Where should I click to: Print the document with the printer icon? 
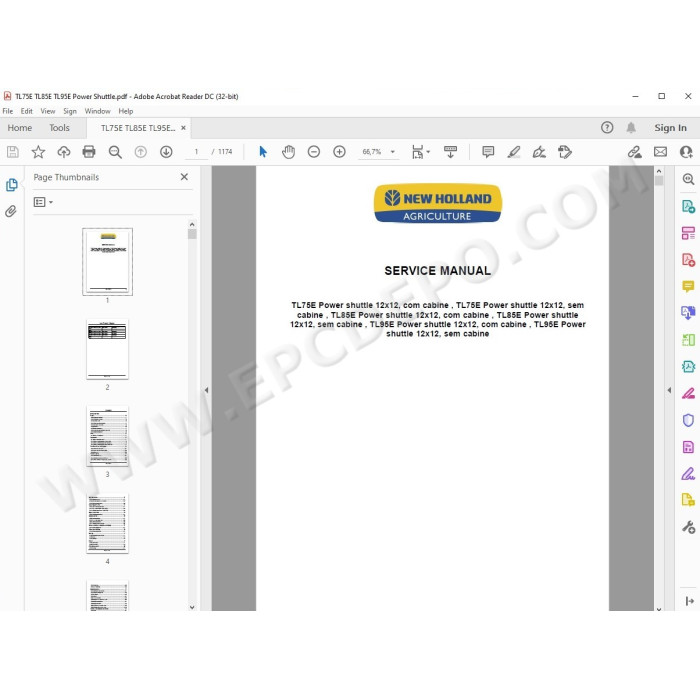pos(89,152)
